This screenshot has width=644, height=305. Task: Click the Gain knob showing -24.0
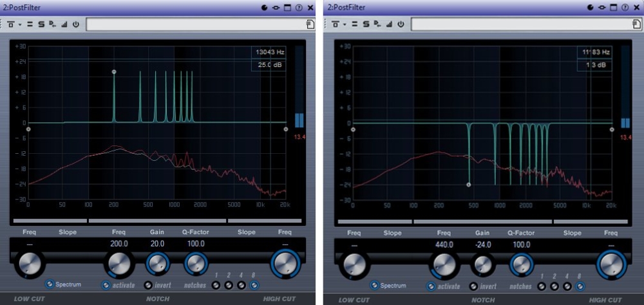tap(482, 264)
